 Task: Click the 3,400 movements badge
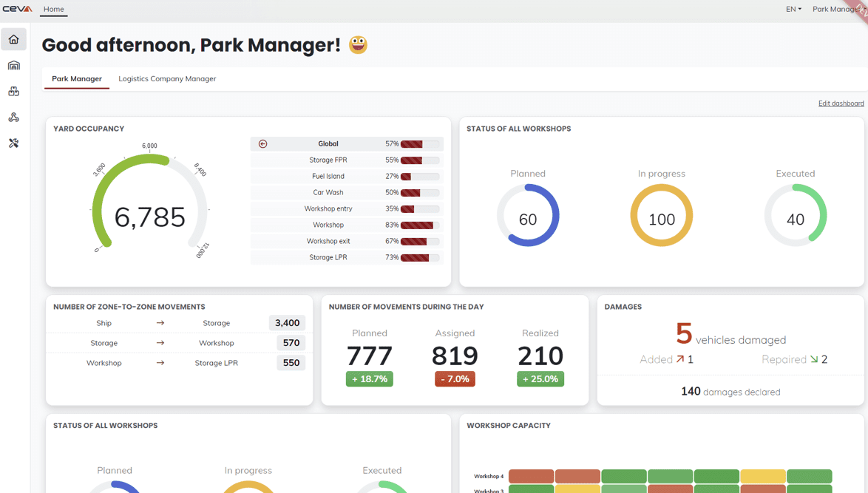(x=288, y=323)
